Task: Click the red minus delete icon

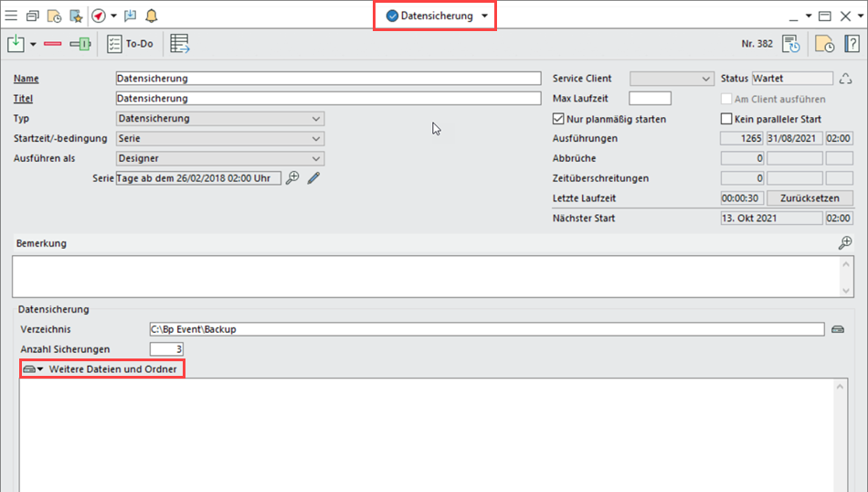Action: (52, 44)
